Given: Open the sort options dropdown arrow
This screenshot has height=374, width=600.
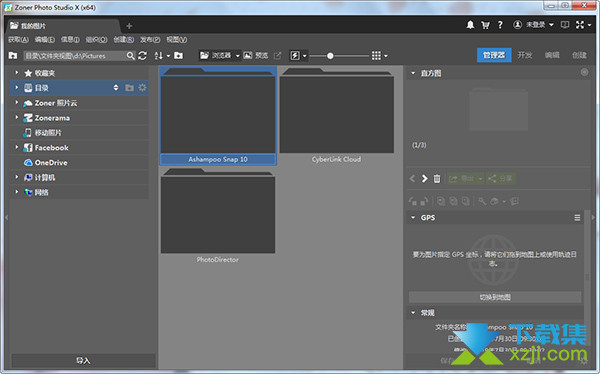Looking at the screenshot, I should (x=168, y=56).
